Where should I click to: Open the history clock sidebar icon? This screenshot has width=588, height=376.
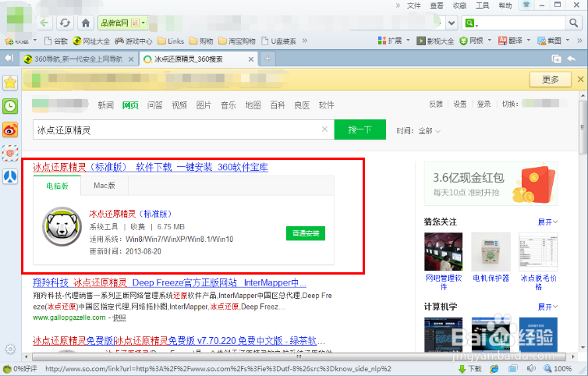[x=10, y=107]
